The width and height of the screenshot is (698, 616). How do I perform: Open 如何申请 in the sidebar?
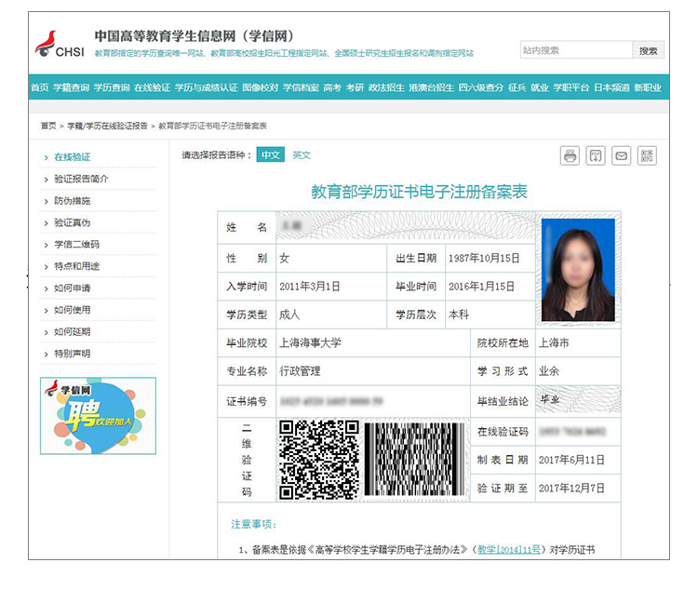pos(73,288)
